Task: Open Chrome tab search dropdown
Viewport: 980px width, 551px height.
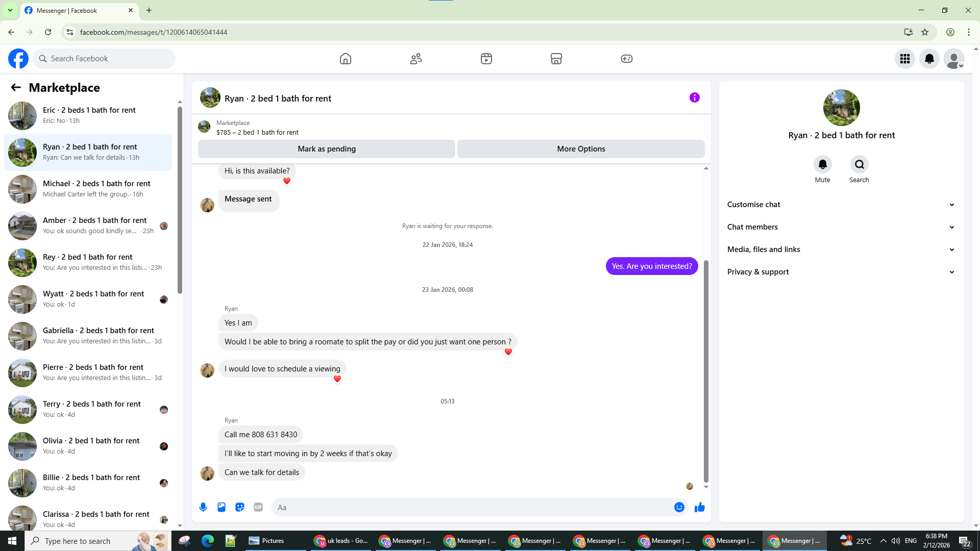Action: pos(10,10)
